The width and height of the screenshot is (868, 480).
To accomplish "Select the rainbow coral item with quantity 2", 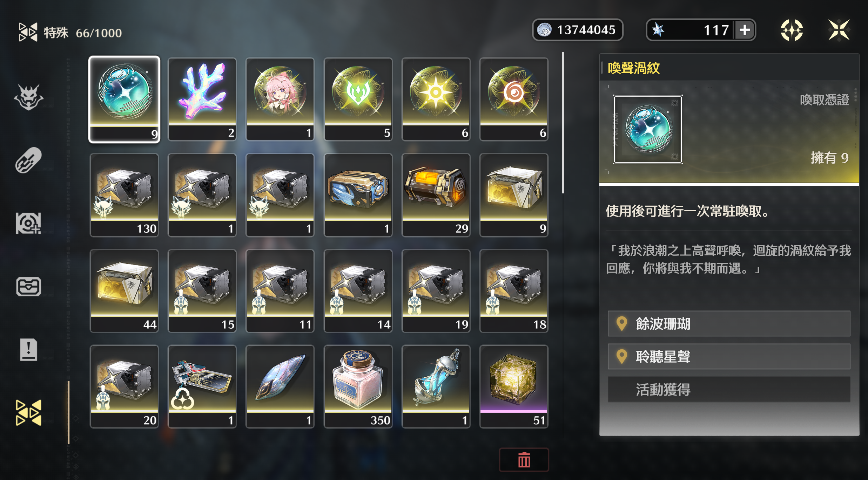I will 202,99.
